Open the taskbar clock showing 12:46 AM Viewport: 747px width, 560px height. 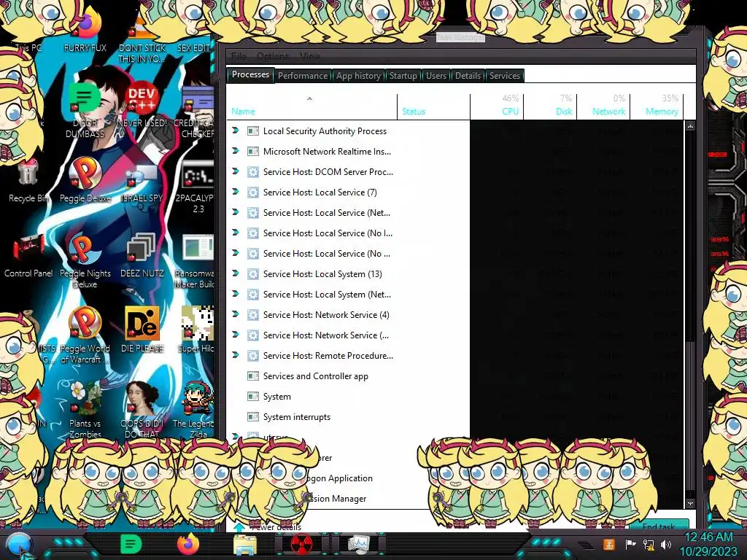pyautogui.click(x=708, y=544)
